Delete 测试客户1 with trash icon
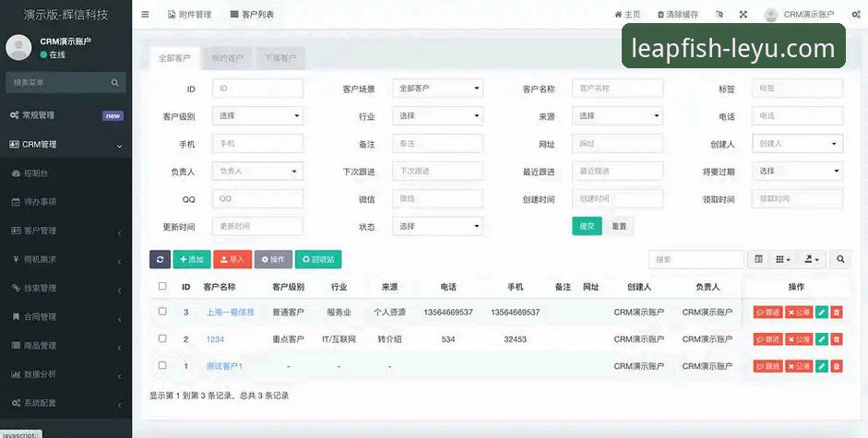Screen dimensions: 868x438 (837, 366)
